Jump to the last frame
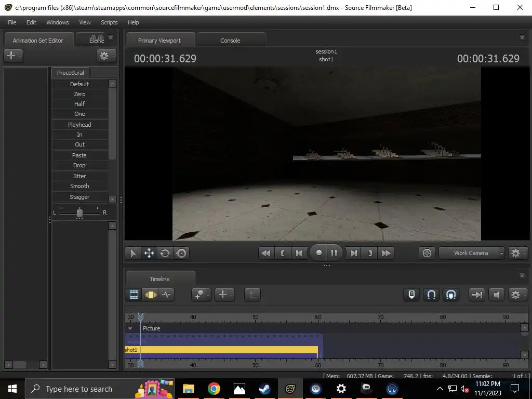Screen dimensions: 532x399 (386, 253)
